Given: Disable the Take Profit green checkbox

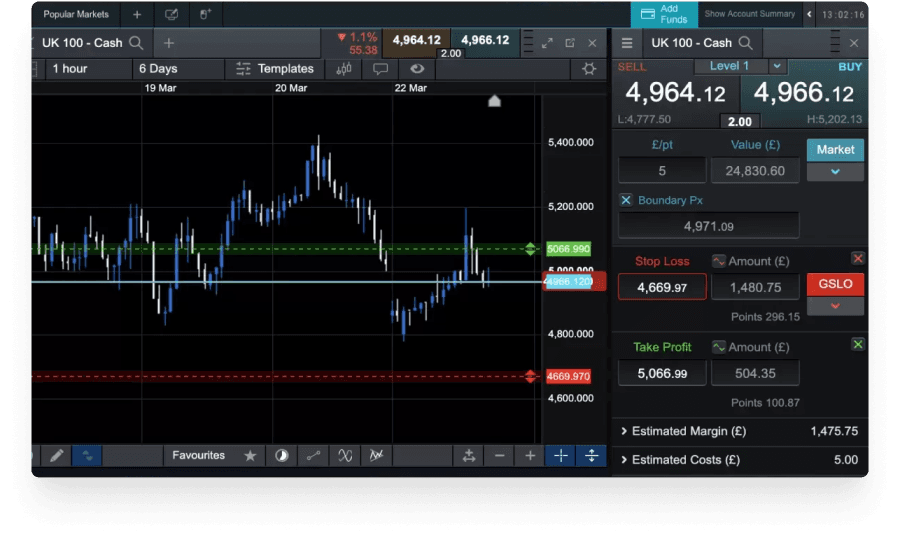Looking at the screenshot, I should tap(857, 344).
